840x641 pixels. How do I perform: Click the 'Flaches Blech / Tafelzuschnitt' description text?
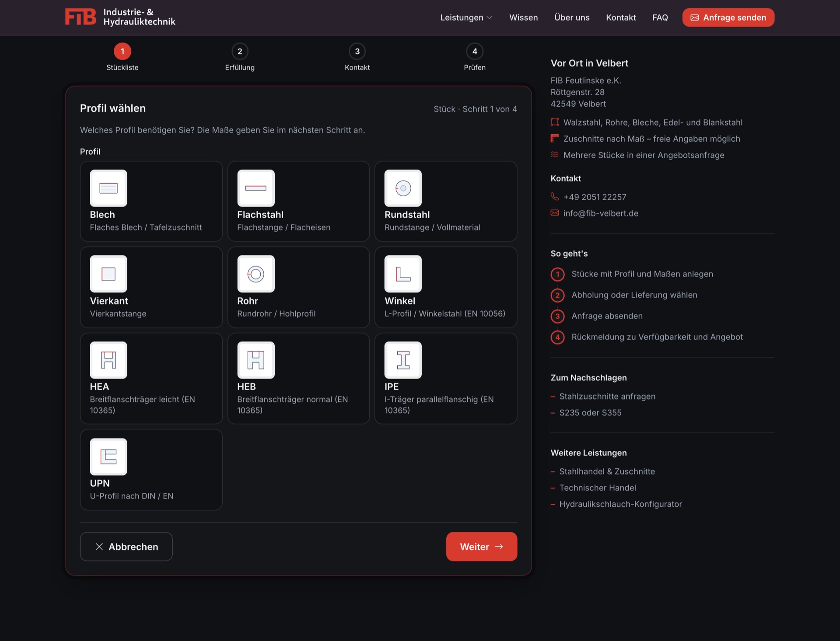146,227
